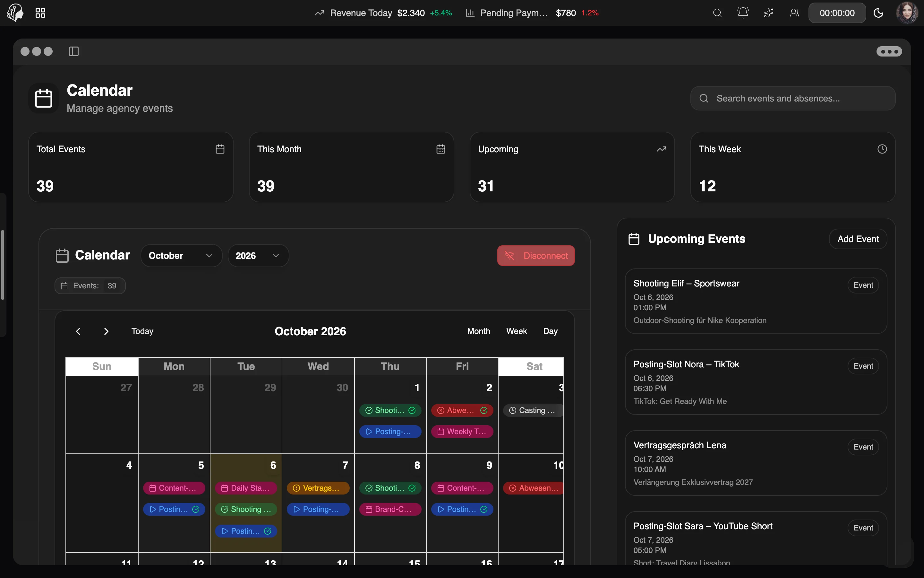Screen dimensions: 924x578
Task: Go to next month chevron
Action: point(106,331)
